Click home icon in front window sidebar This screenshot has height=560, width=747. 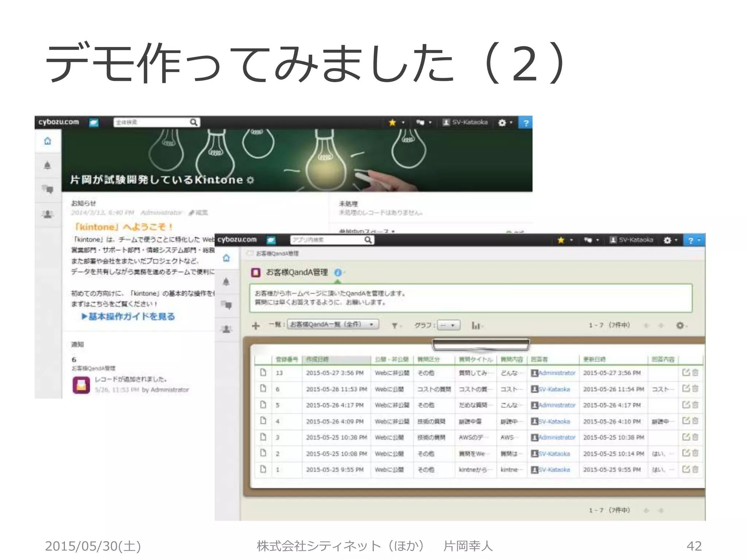pos(226,258)
